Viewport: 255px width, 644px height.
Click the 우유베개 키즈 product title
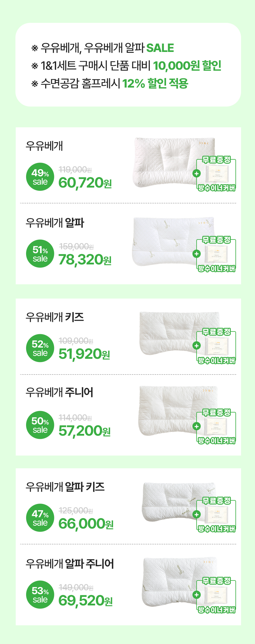55,317
